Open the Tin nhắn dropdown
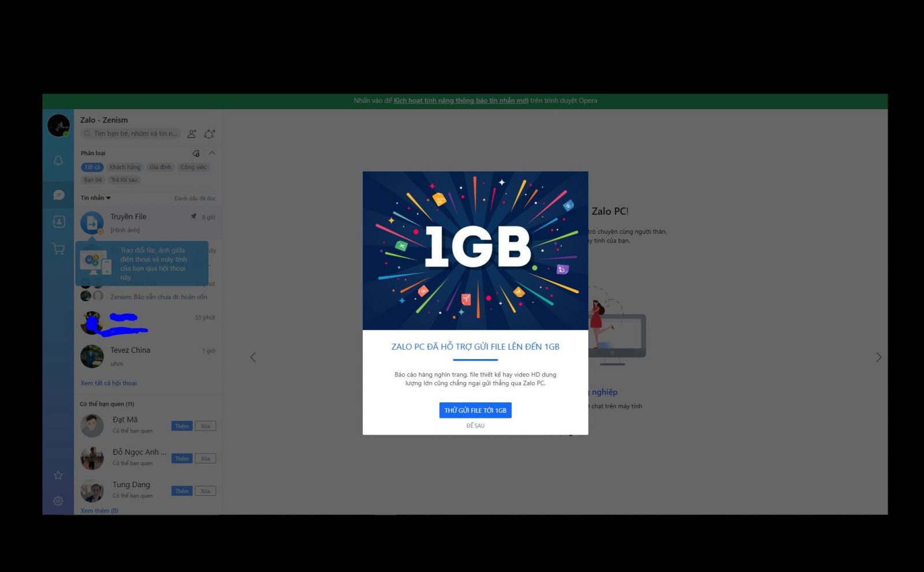The width and height of the screenshot is (924, 572). click(x=95, y=198)
